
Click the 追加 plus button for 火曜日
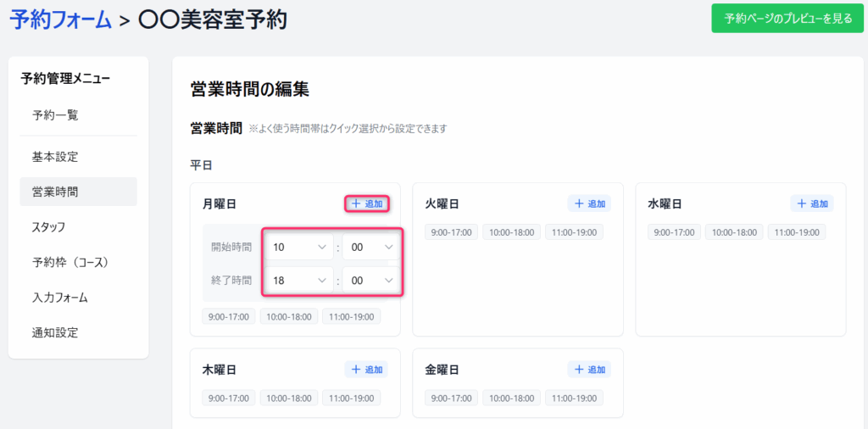(589, 203)
